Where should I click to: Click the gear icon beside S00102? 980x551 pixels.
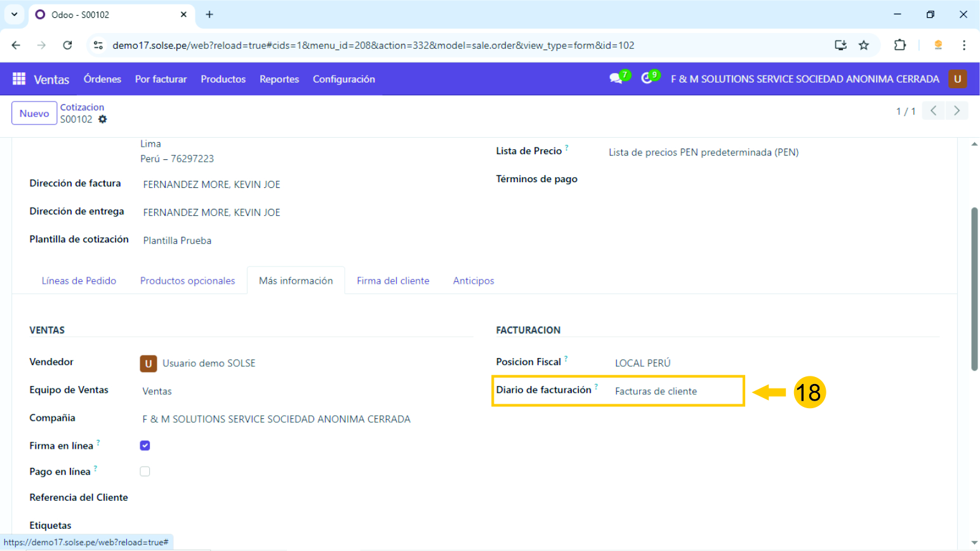tap(103, 119)
